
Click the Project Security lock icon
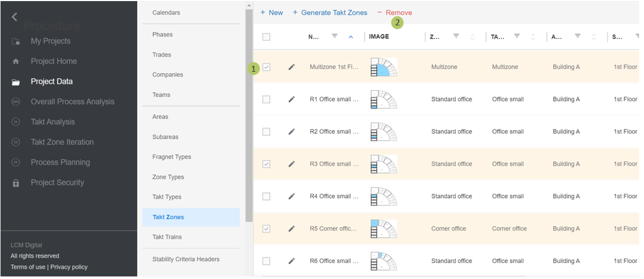click(16, 183)
